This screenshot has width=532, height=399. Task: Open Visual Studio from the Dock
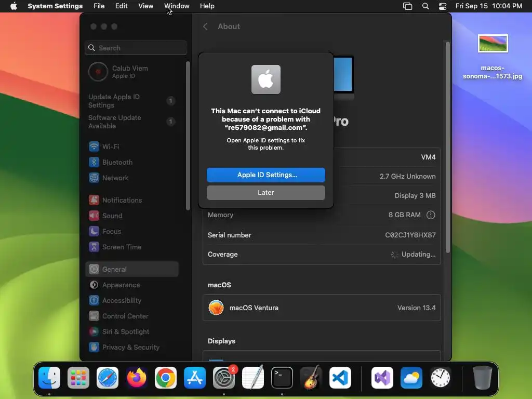click(x=382, y=378)
